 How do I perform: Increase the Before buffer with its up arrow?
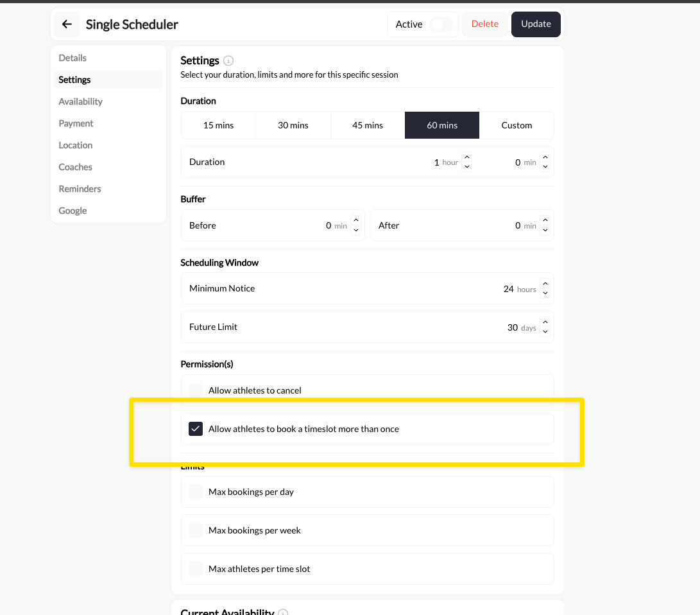pos(357,221)
